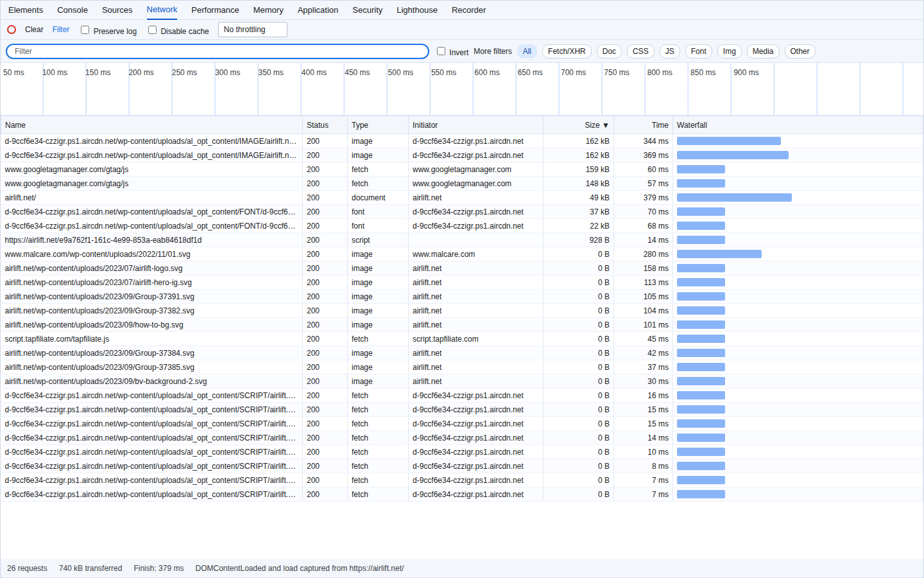
Task: Select the Group-37385.svg request
Action: click(x=461, y=367)
